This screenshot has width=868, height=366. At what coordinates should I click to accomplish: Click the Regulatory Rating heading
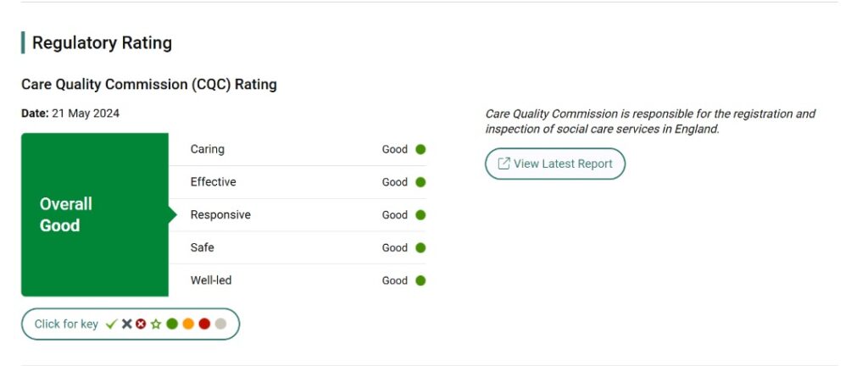pyautogui.click(x=102, y=43)
